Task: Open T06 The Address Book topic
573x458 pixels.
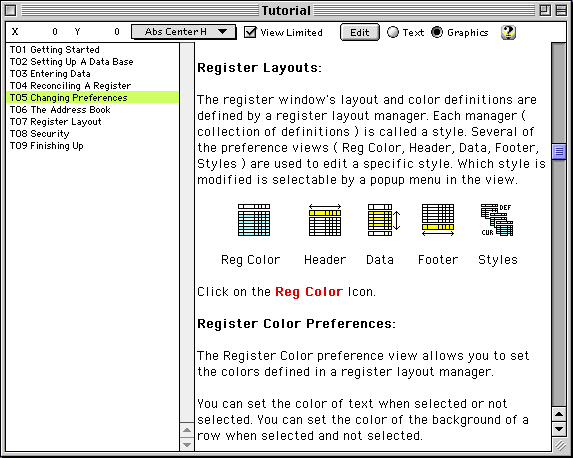Action: pos(92,109)
